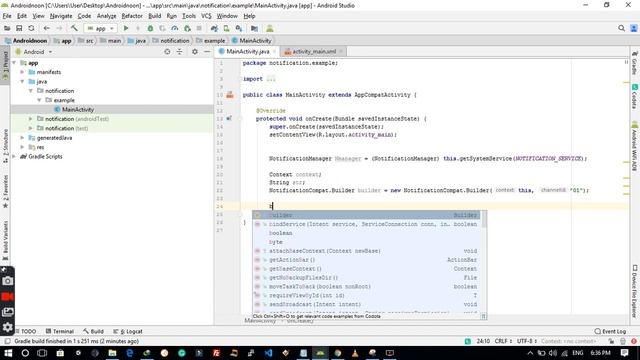Collapse the app module tree node

[x=15, y=63]
